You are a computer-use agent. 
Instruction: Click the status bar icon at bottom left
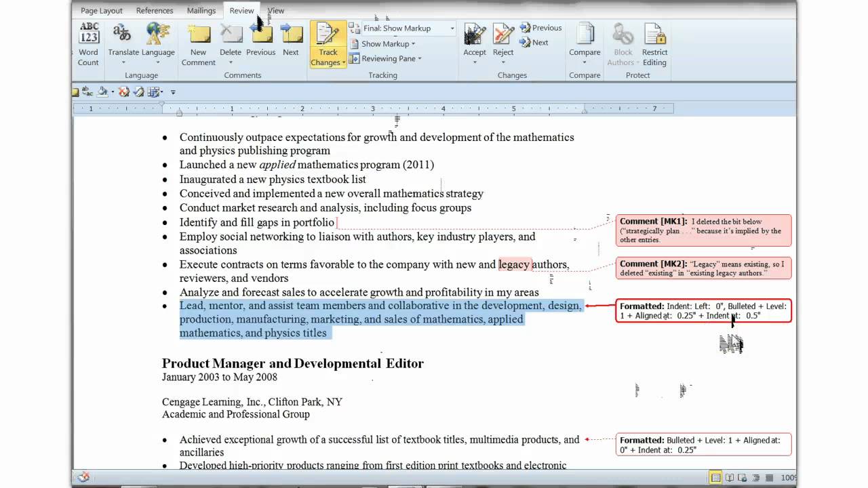coord(83,477)
